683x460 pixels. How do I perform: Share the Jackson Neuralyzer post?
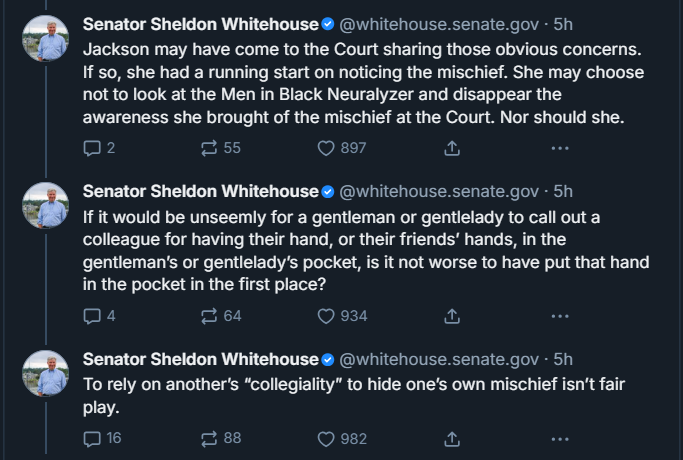tap(452, 148)
